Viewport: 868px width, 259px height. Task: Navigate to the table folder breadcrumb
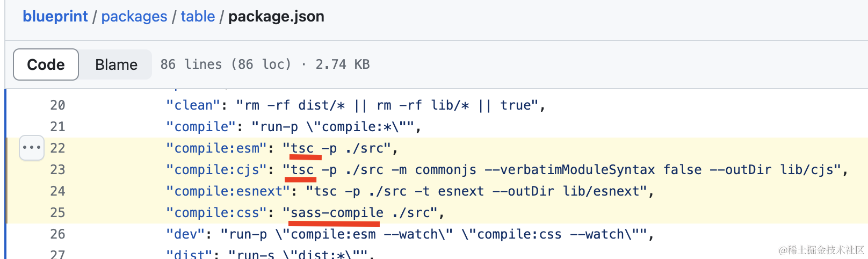pyautogui.click(x=198, y=16)
